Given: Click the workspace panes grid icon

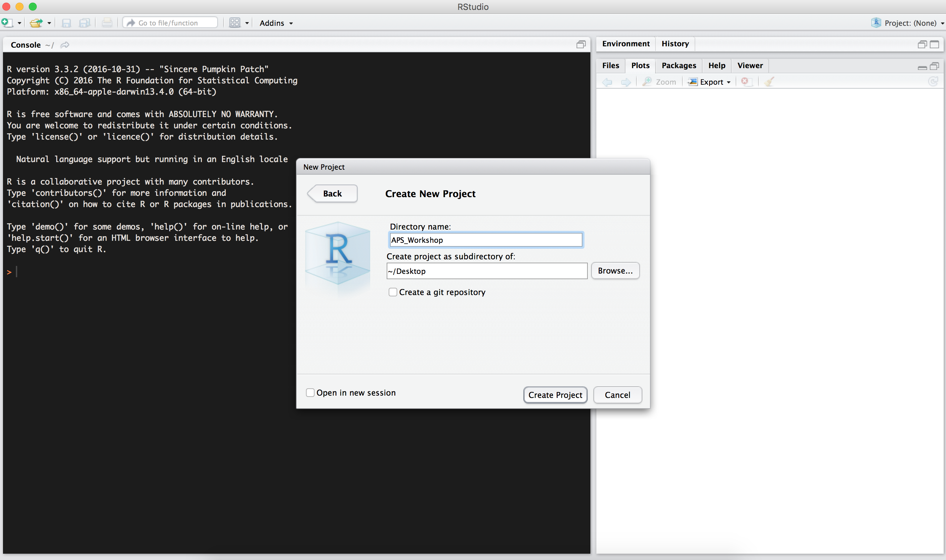Looking at the screenshot, I should coord(235,23).
